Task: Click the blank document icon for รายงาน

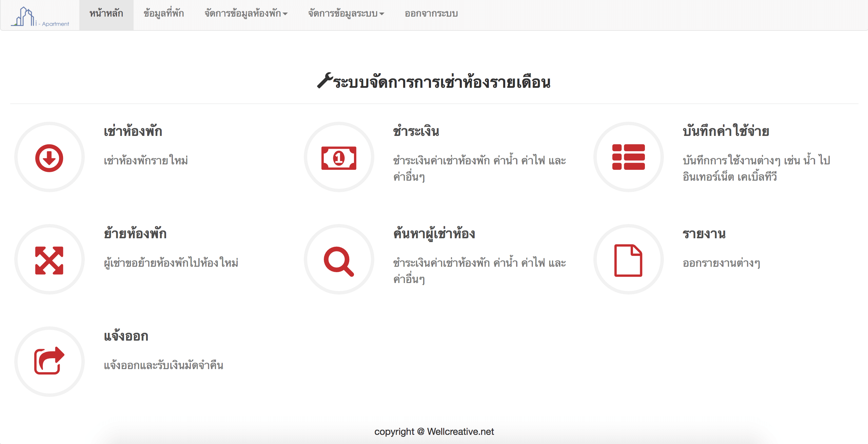Action: (x=628, y=260)
